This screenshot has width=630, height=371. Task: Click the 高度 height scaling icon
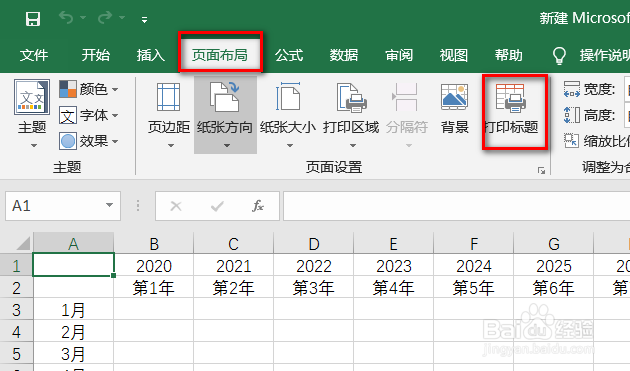[572, 115]
